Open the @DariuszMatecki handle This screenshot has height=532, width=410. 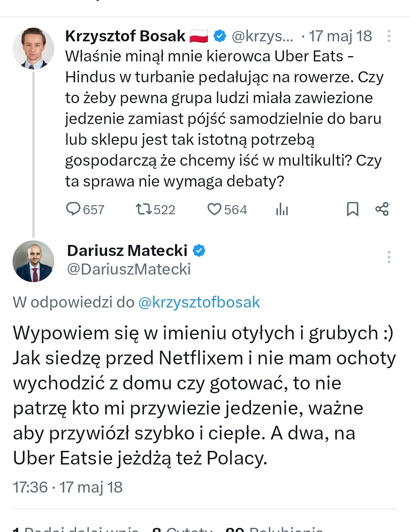pos(129,269)
